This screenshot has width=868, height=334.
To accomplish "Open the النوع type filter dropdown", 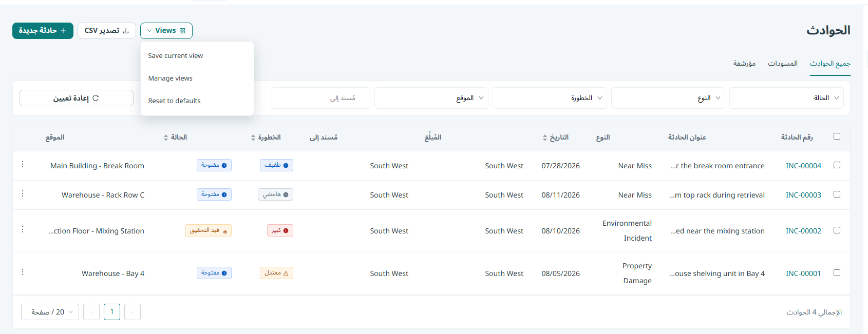I will [x=668, y=98].
